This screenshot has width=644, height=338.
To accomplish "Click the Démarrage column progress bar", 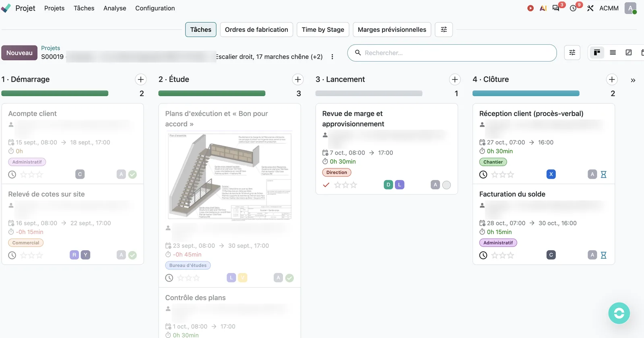I will click(x=55, y=93).
